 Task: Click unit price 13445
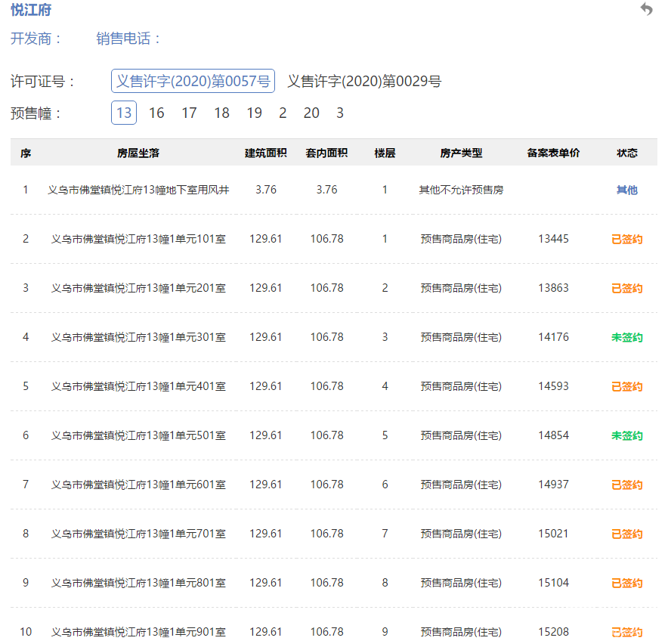[x=553, y=239]
